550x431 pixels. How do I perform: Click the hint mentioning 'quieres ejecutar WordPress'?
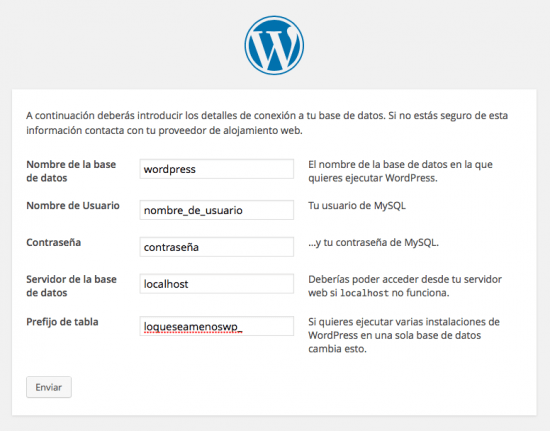click(x=400, y=171)
